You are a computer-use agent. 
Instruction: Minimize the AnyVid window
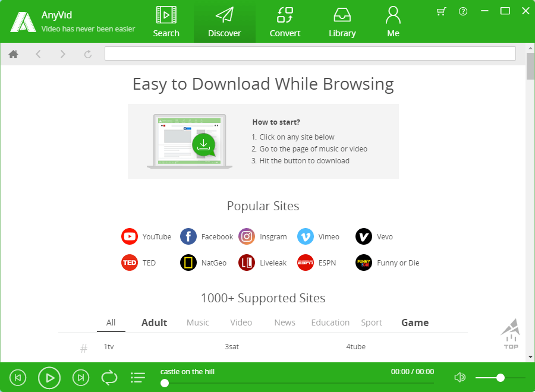484,11
